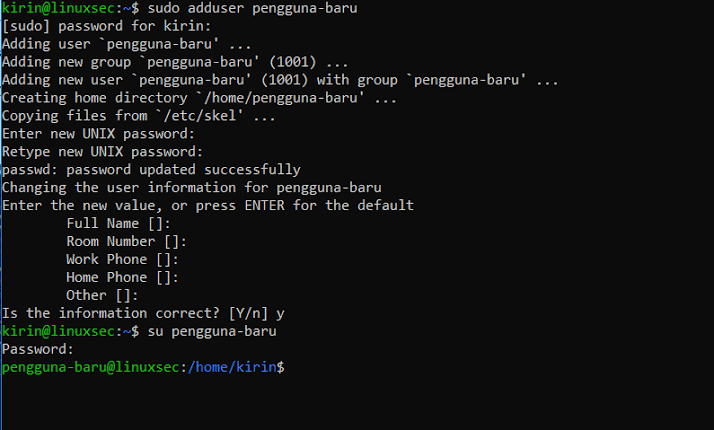This screenshot has width=714, height=430.
Task: Click the final 'Password:' prompt line
Action: tap(38, 349)
